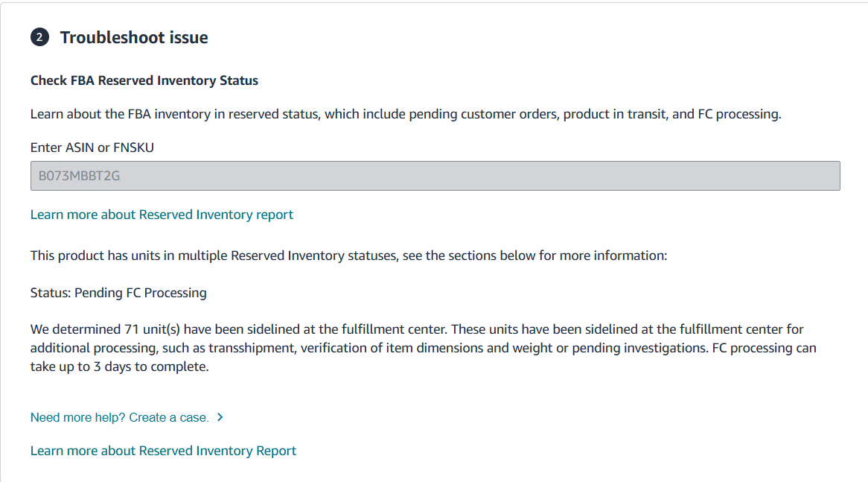This screenshot has width=868, height=482.
Task: Open Need more help? Create a case link
Action: click(x=120, y=417)
